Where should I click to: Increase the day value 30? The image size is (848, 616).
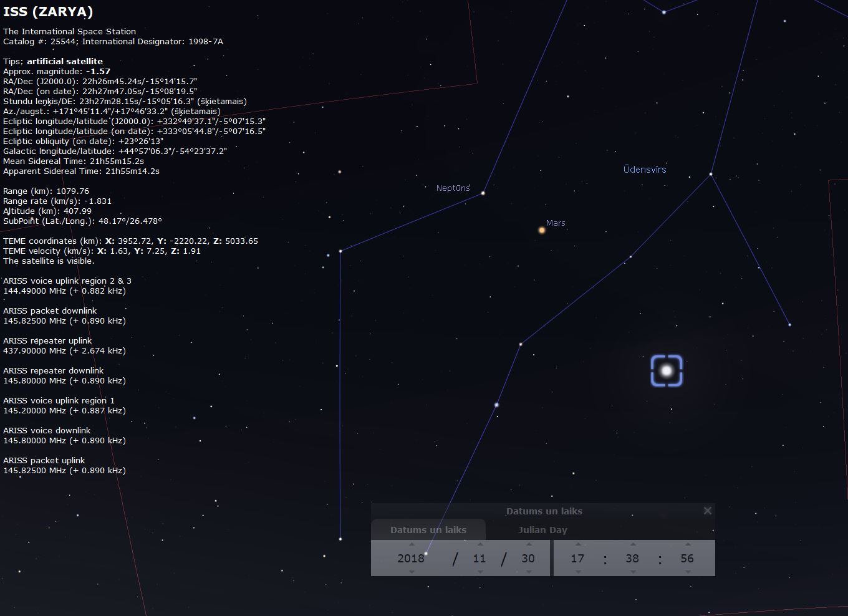tap(528, 544)
